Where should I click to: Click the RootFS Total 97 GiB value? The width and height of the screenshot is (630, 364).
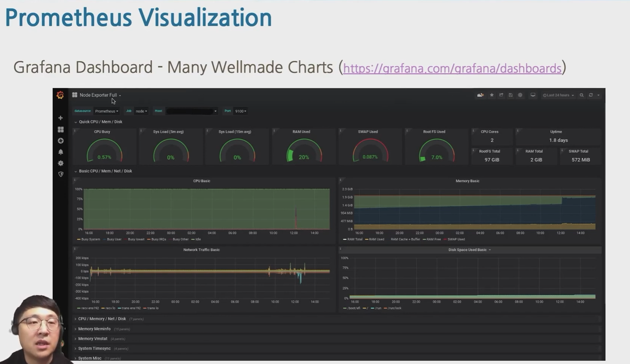[492, 160]
